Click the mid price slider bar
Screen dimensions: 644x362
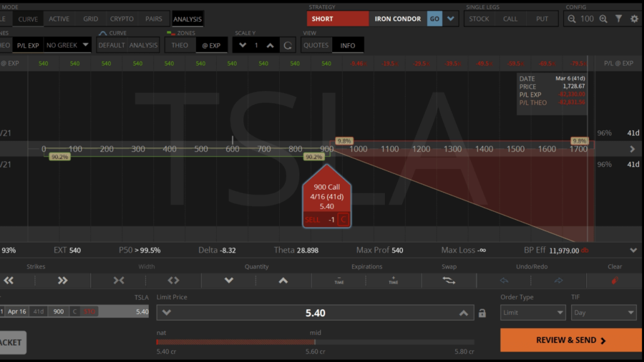tap(314, 342)
